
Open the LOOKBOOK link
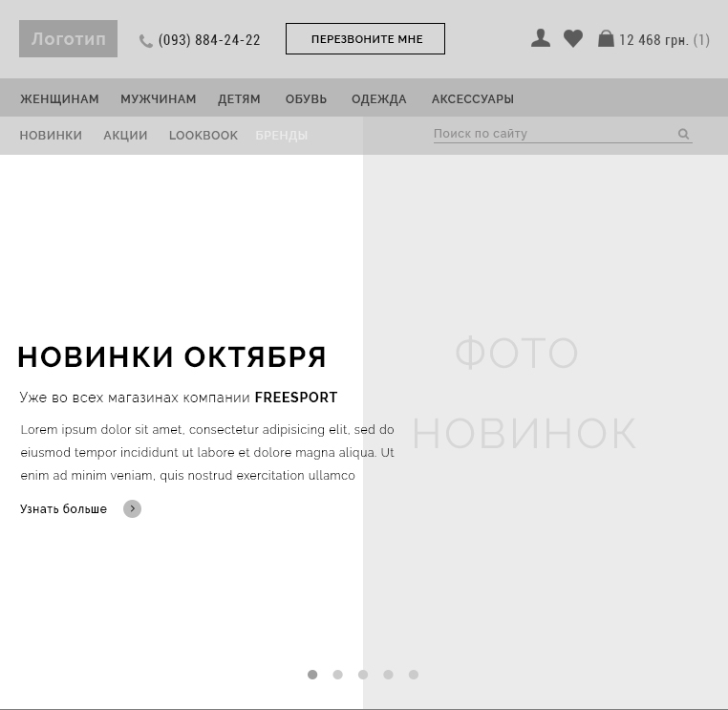click(x=203, y=135)
